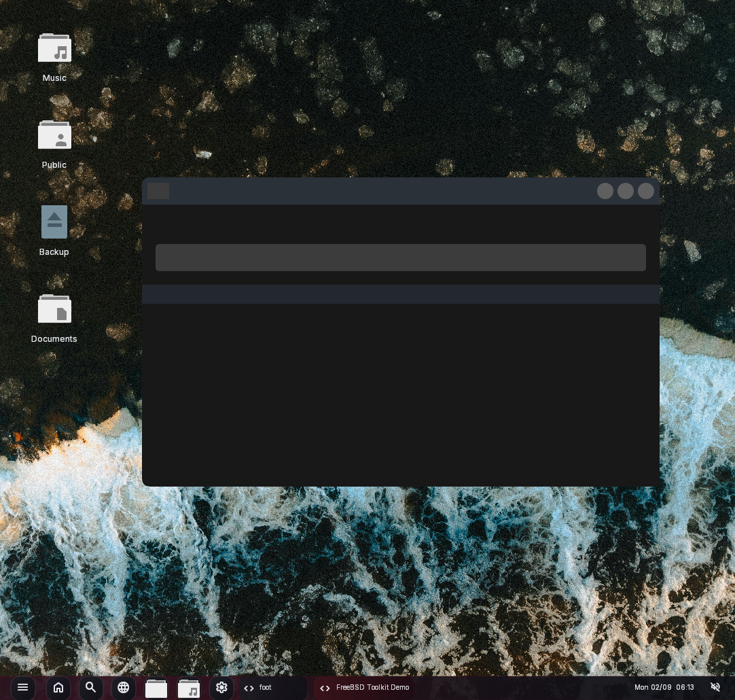This screenshot has height=700, width=735.
Task: Click the middle circular titlebar button
Action: [626, 191]
